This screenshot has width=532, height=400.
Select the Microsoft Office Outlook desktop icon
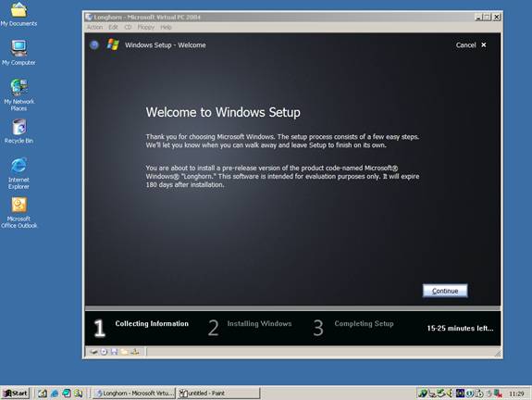[19, 213]
